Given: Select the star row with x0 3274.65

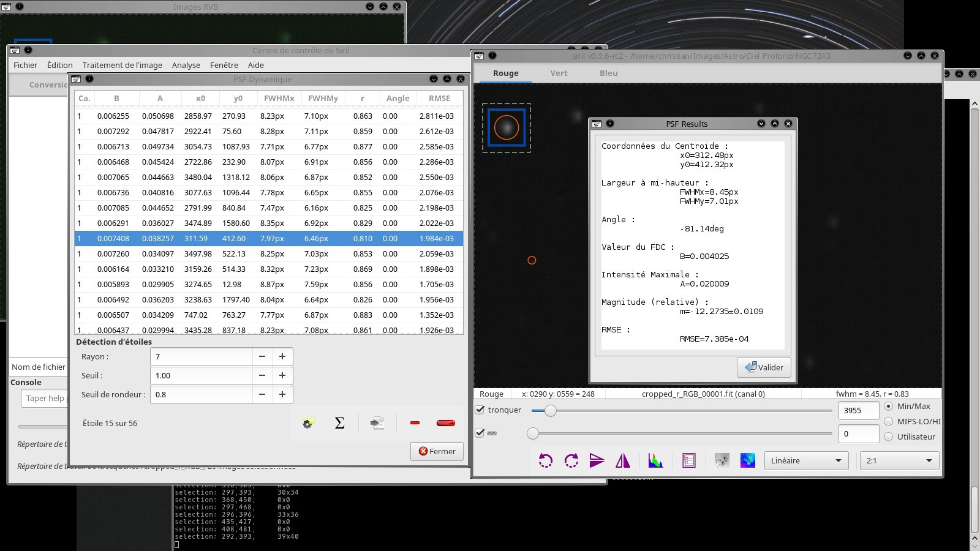Looking at the screenshot, I should tap(269, 284).
